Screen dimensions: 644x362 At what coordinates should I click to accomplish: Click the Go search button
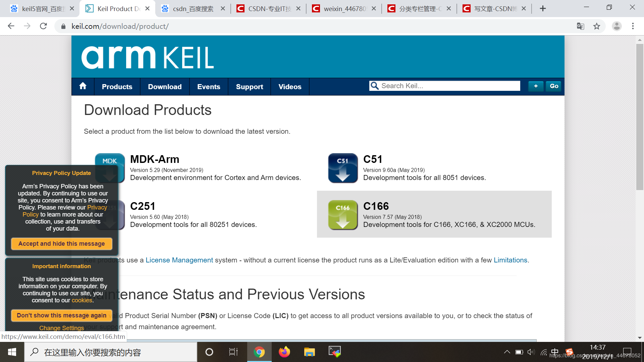pos(554,86)
